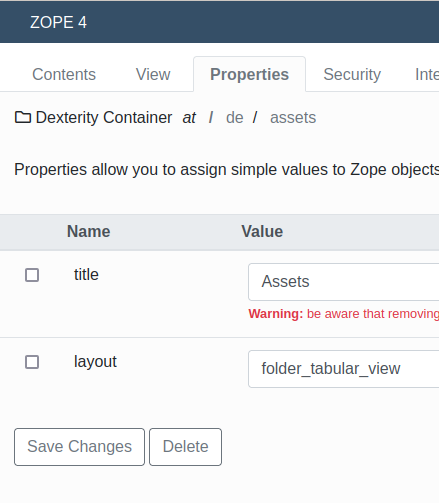Click the Dexterity Container folder icon
The image size is (439, 503).
tap(23, 117)
